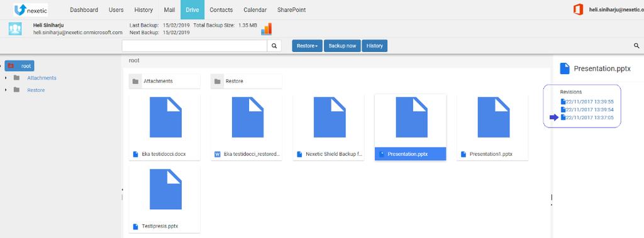Viewport: 644px width, 238px height.
Task: Click small file icon beside Presentation1.pptx
Action: click(464, 154)
